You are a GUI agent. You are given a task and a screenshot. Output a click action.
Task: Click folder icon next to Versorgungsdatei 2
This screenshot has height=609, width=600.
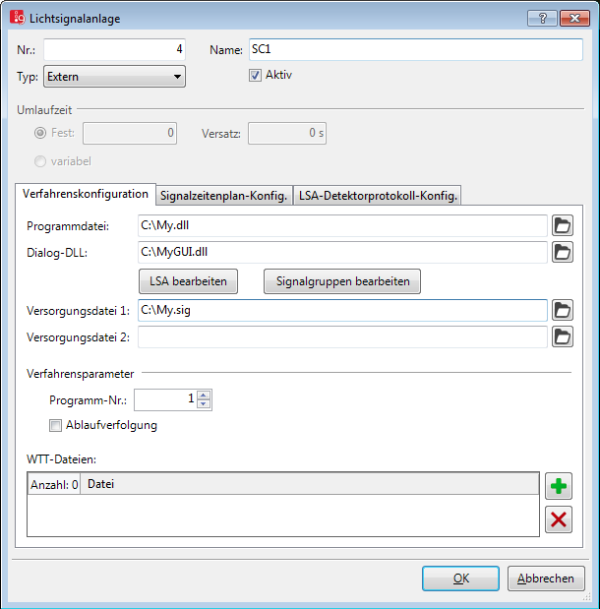(563, 337)
